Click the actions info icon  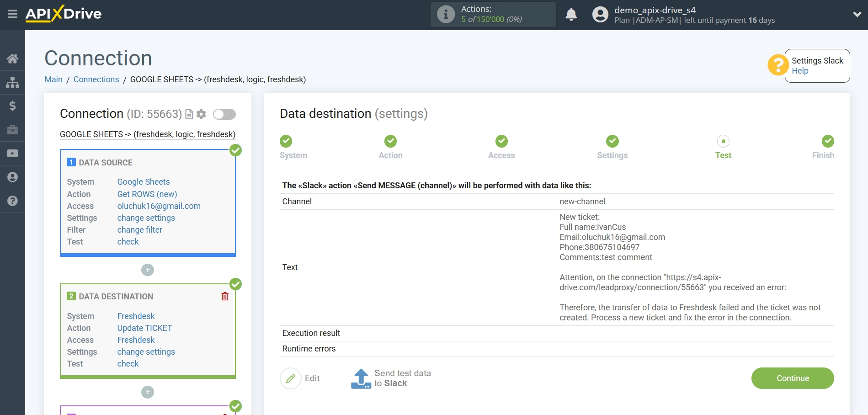point(446,14)
